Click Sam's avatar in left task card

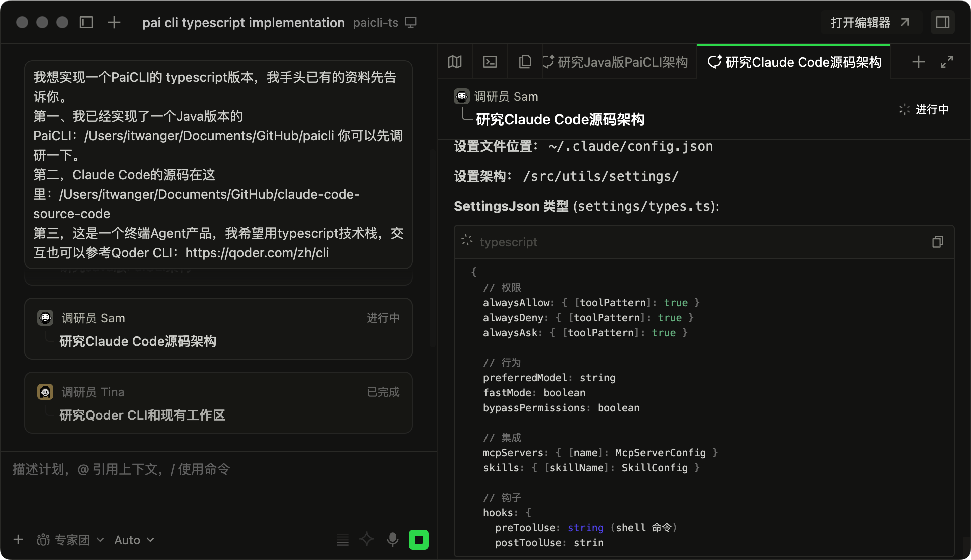pos(45,318)
